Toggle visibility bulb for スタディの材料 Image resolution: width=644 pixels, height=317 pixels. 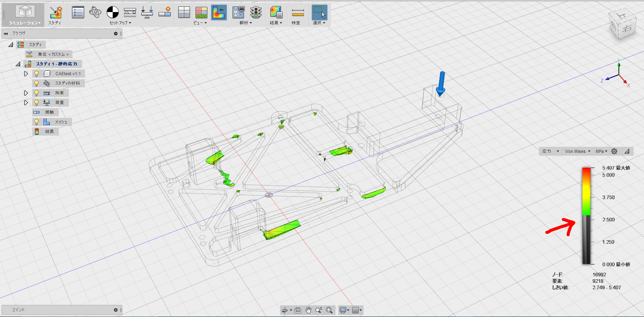pos(37,83)
